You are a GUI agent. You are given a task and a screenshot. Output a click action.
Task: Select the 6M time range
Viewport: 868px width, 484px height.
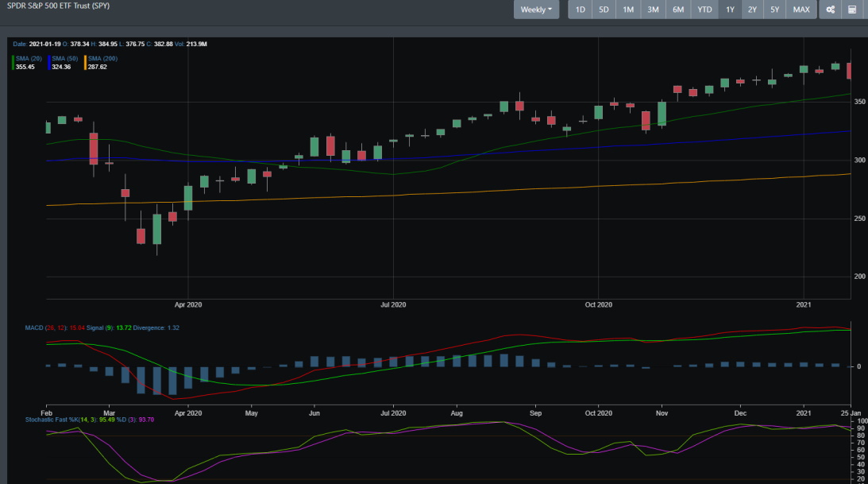[x=678, y=10]
